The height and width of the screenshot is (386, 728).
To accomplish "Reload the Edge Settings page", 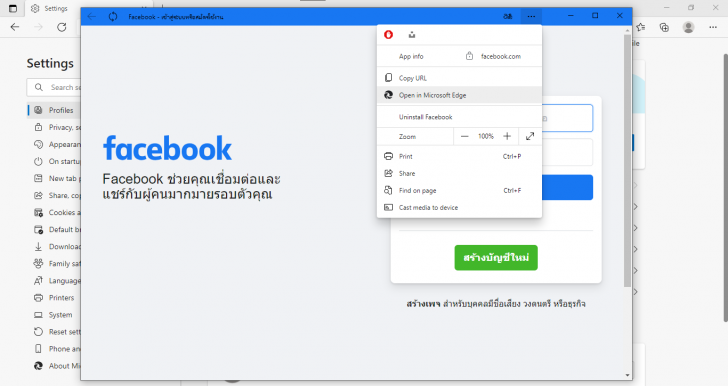I will pos(62,27).
